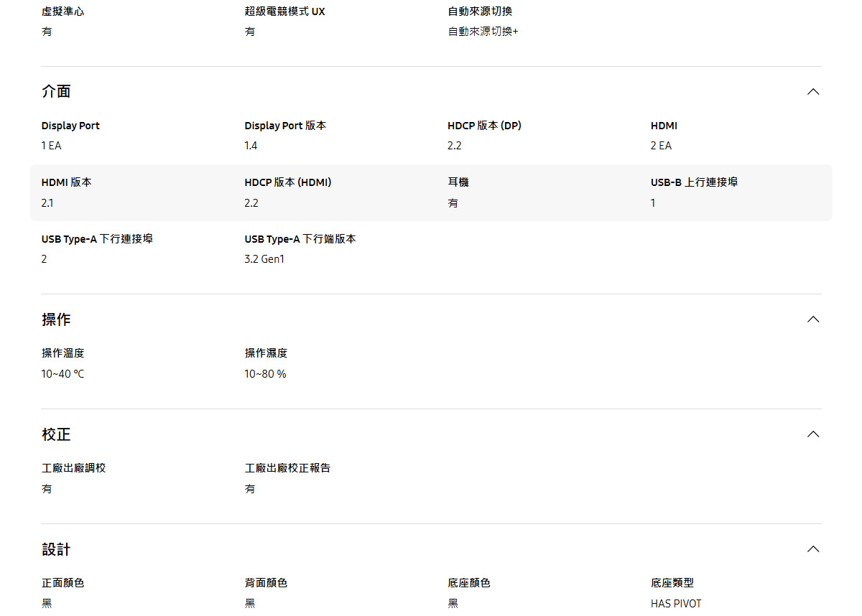Click the 校正 section heading
This screenshot has height=616, width=862.
click(x=56, y=434)
